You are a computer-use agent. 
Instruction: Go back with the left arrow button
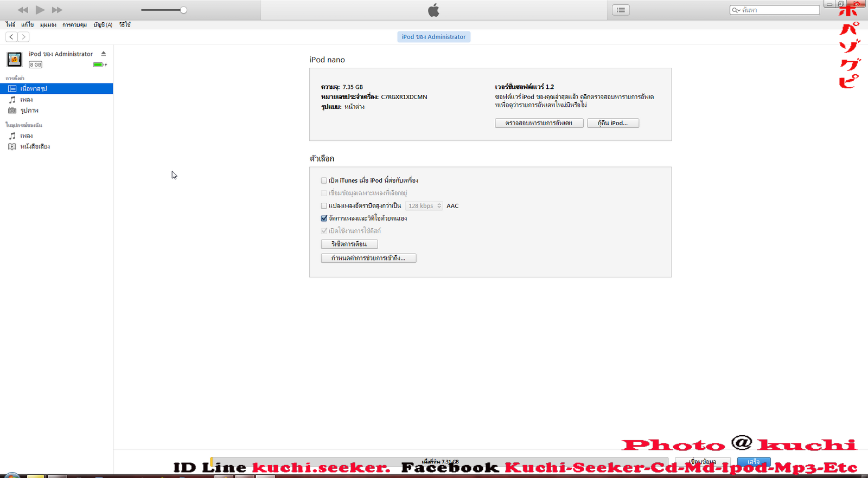tap(11, 37)
